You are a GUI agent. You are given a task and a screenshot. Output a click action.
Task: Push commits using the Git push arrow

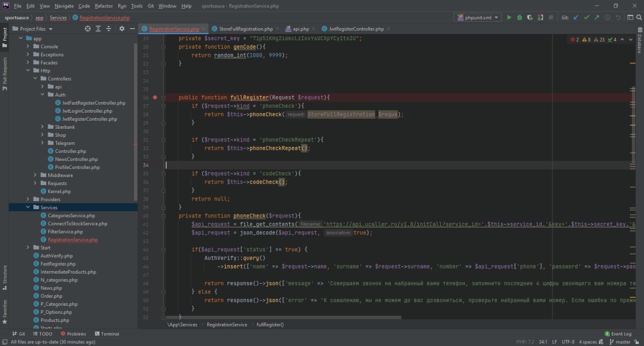coord(597,18)
